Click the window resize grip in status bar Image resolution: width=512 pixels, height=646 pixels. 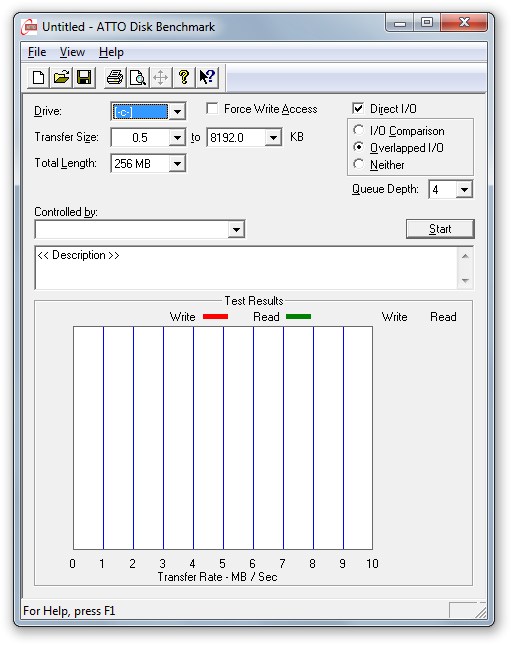(x=480, y=611)
